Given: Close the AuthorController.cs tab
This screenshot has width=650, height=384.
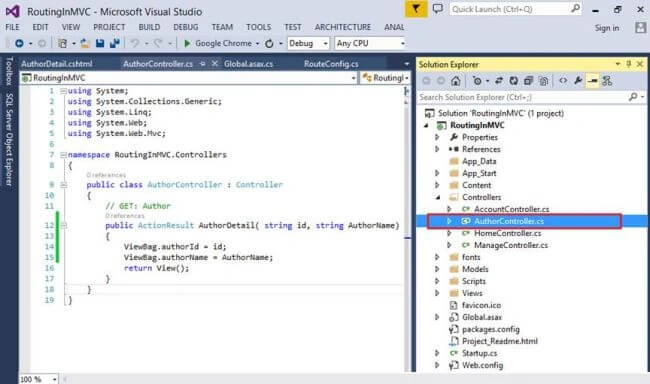Looking at the screenshot, I should [215, 63].
